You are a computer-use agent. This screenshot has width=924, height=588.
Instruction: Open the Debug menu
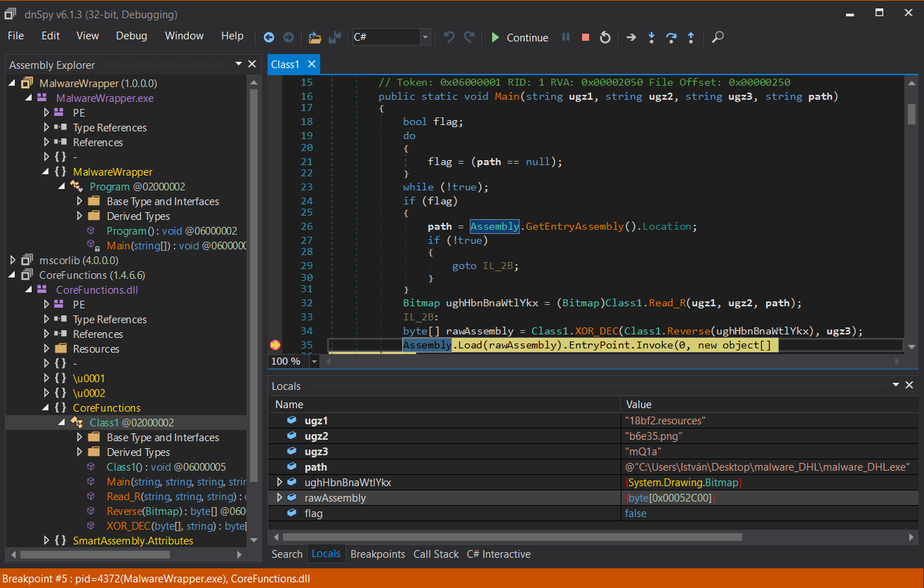[x=131, y=36]
